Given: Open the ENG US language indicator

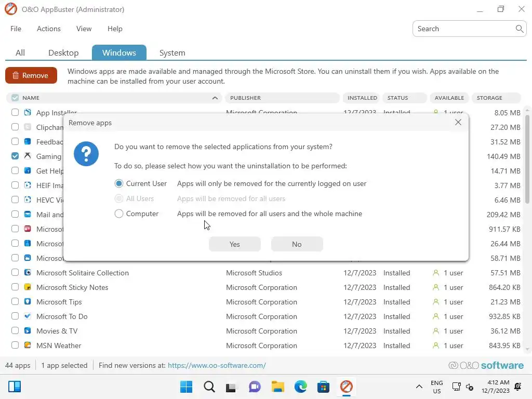Looking at the screenshot, I should coord(436,387).
